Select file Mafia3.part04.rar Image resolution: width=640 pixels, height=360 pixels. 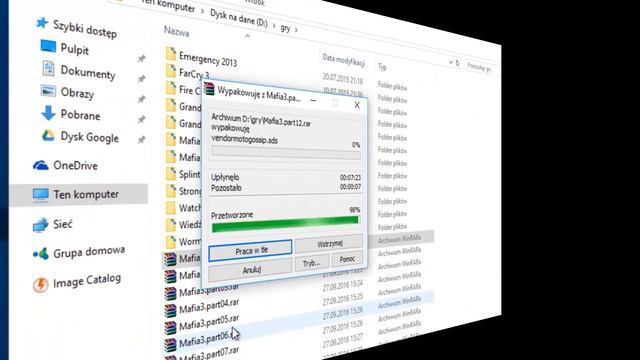[209, 306]
